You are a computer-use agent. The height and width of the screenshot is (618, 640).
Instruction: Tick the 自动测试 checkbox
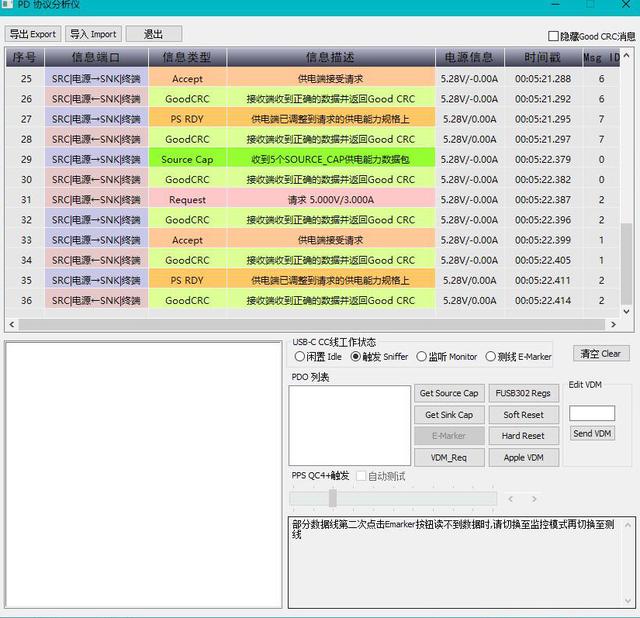[x=361, y=476]
